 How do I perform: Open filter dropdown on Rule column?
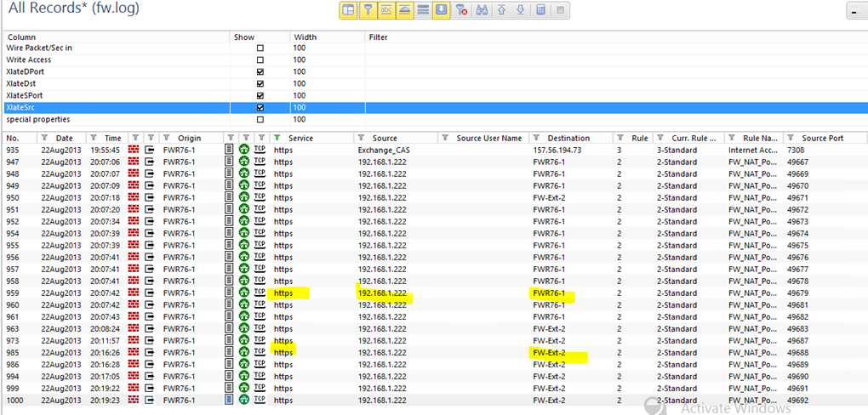[620, 138]
